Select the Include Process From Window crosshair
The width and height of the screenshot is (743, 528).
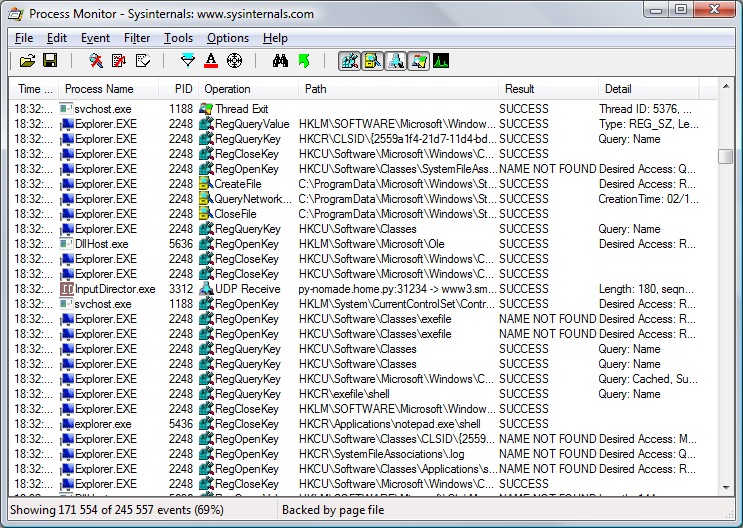(234, 61)
